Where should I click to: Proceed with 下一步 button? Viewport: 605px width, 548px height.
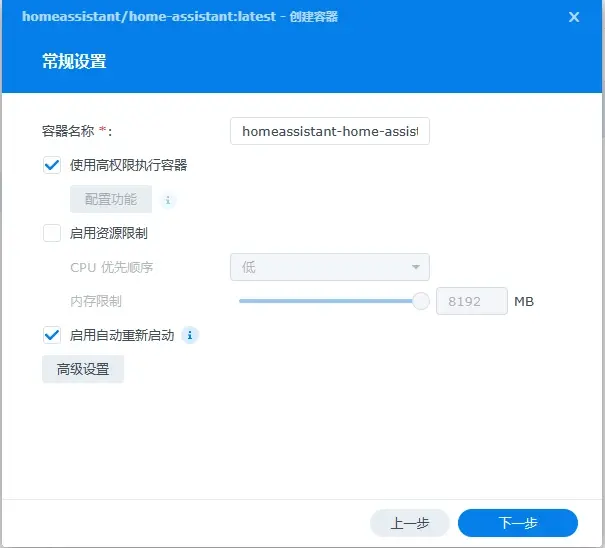tap(518, 523)
